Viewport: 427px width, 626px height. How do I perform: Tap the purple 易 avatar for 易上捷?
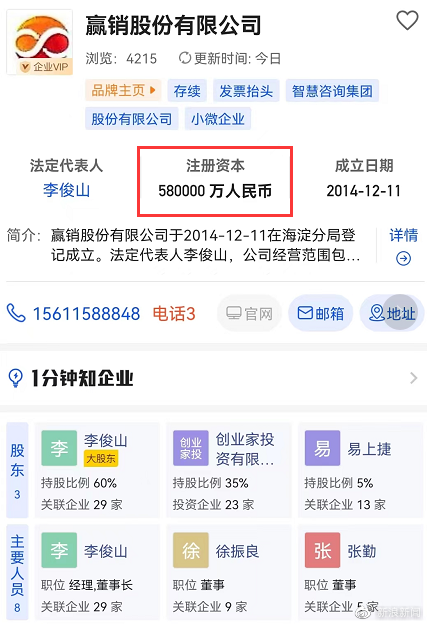tap(322, 448)
